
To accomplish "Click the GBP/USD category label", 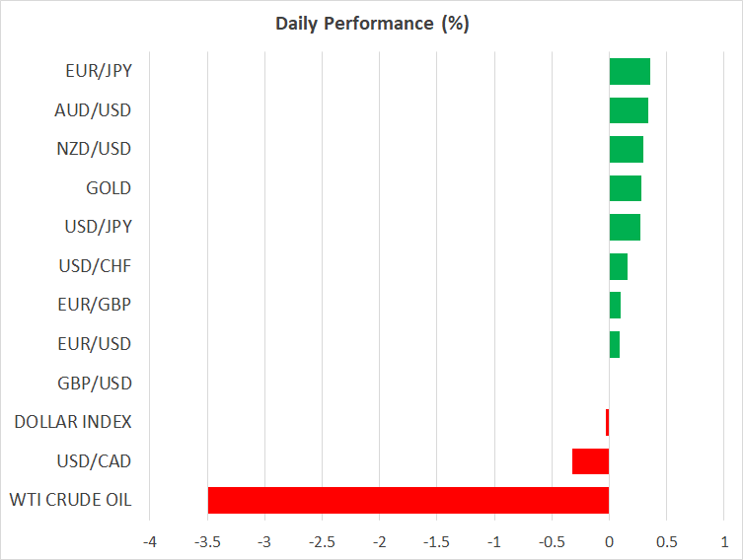I will point(96,384).
